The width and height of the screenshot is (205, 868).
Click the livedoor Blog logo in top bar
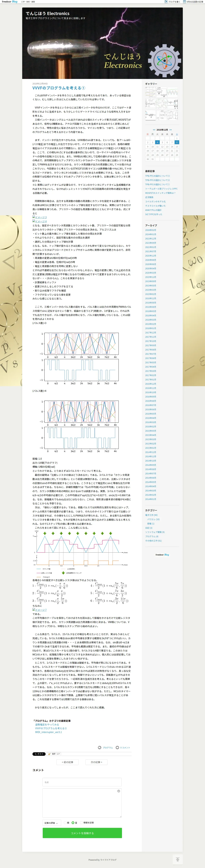click(9, 2)
